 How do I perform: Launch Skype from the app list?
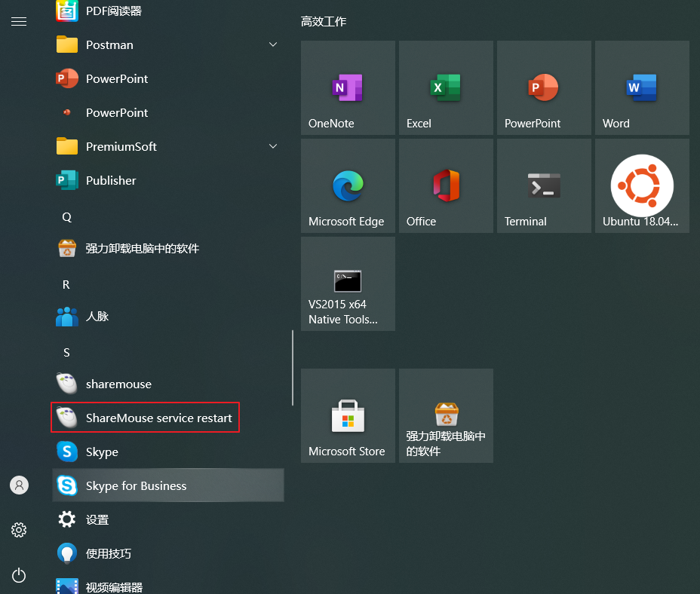click(x=168, y=452)
